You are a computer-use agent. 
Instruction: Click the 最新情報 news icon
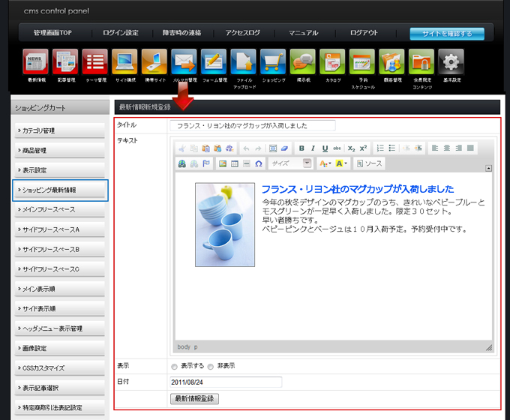[35, 61]
